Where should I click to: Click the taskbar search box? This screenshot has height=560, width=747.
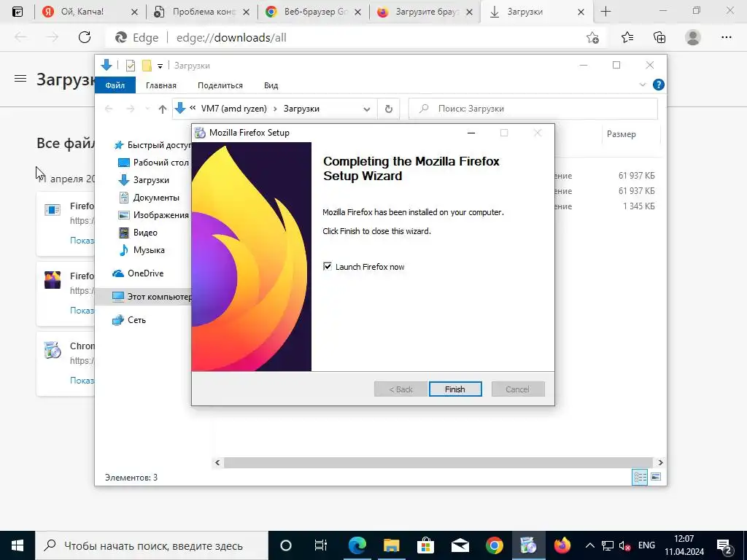[152, 545]
